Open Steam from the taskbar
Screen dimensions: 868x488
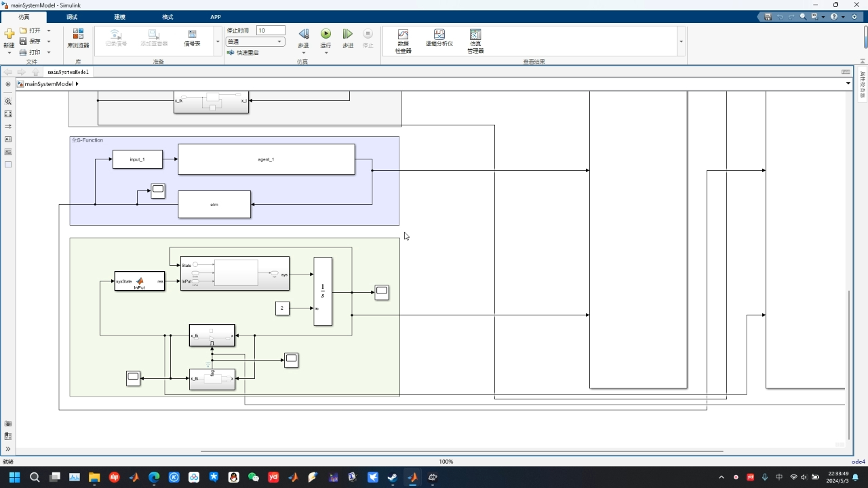(x=393, y=477)
